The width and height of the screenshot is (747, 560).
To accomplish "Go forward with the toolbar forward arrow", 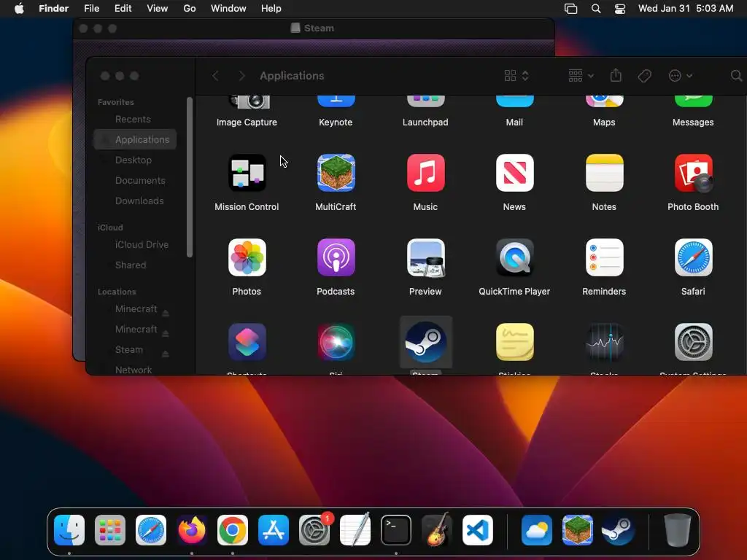I will tap(241, 76).
